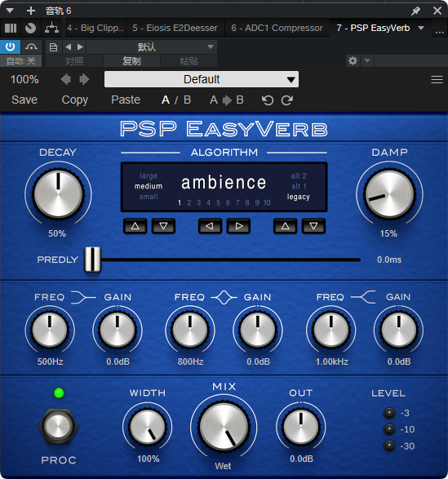448x479 pixels.
Task: Open the Default preset combo box
Action: [x=202, y=79]
